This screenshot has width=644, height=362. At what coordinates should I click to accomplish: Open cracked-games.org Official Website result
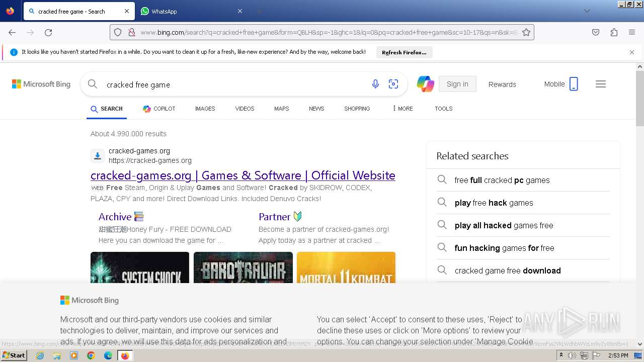243,175
